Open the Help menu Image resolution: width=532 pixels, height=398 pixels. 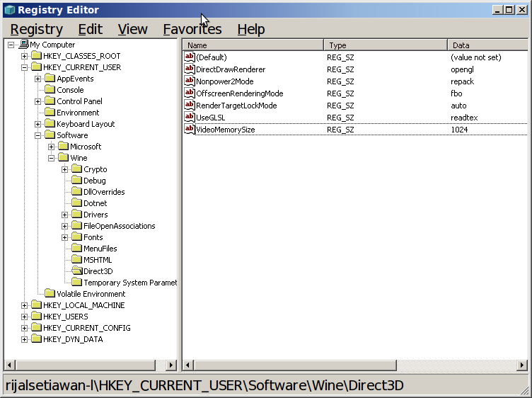tap(251, 29)
